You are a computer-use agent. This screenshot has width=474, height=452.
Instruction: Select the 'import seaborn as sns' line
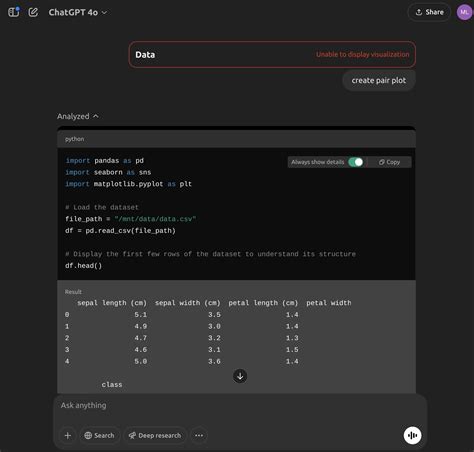108,172
